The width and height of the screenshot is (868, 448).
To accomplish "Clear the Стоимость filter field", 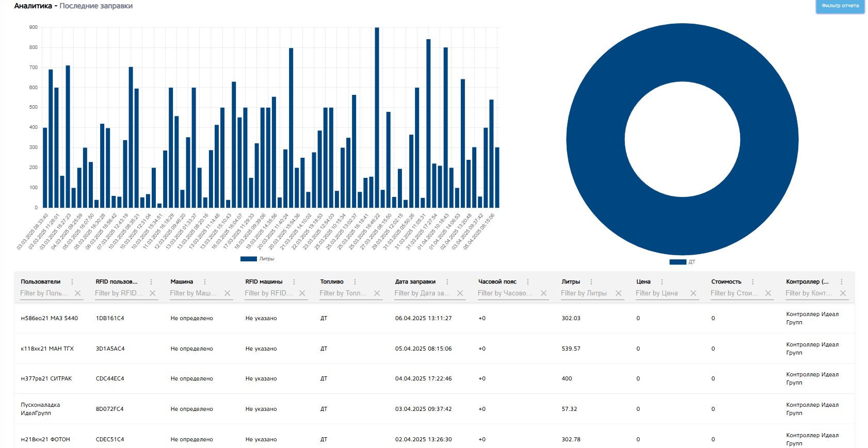I will (768, 293).
